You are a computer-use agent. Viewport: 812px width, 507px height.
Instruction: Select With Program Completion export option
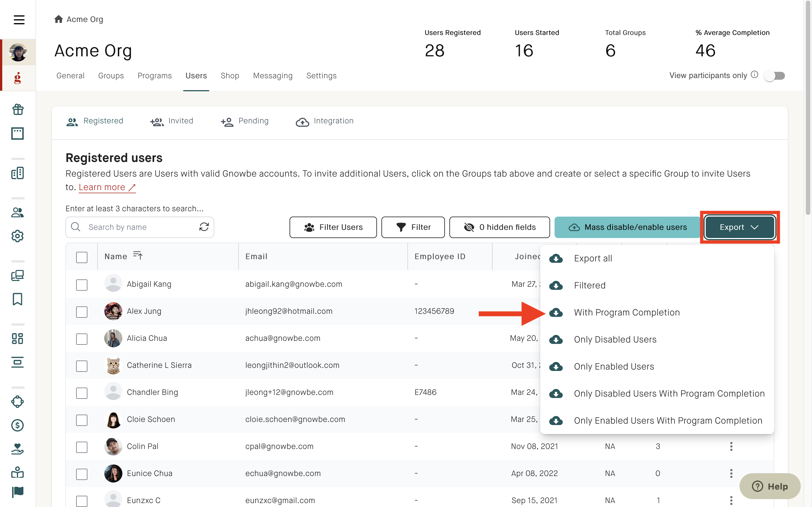pyautogui.click(x=626, y=312)
